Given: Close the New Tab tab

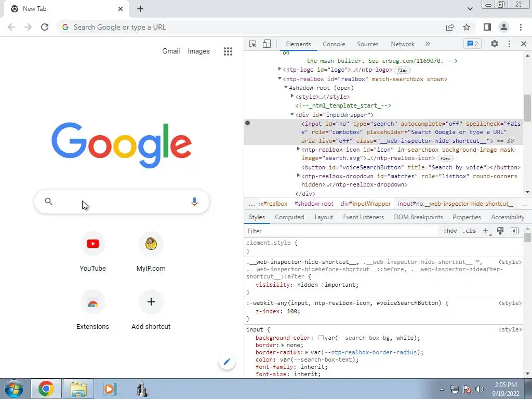Looking at the screenshot, I should pyautogui.click(x=121, y=9).
